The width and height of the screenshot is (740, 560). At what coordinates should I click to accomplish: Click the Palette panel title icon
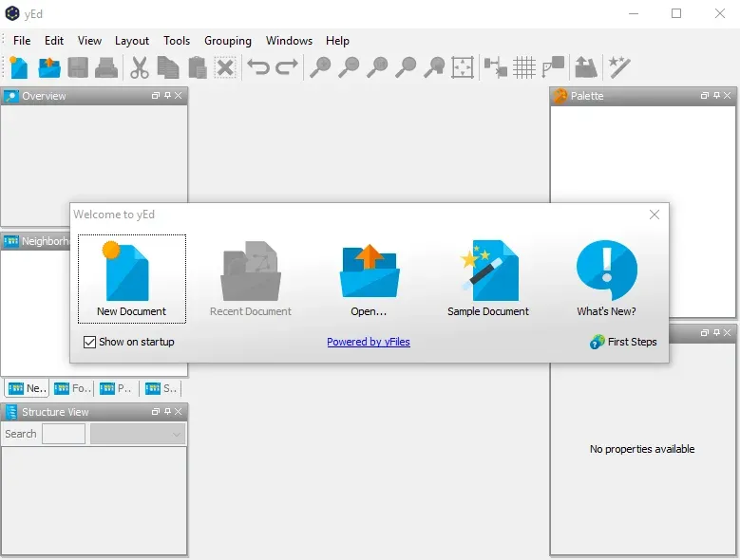pos(560,96)
